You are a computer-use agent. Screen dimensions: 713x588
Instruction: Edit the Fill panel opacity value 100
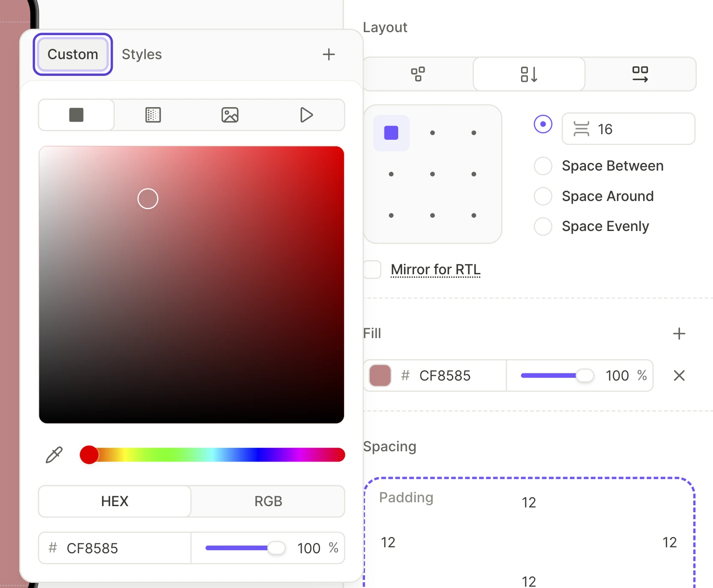pos(617,375)
